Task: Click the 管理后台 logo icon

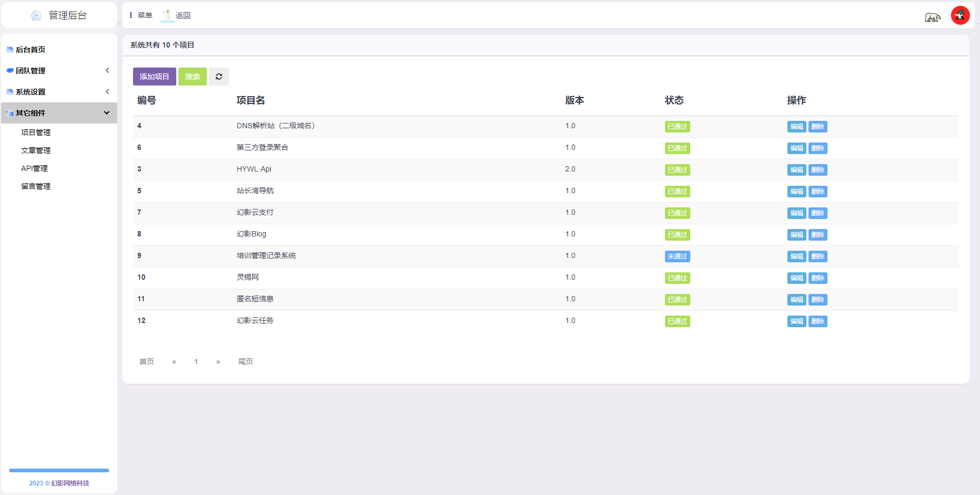Action: (x=36, y=16)
